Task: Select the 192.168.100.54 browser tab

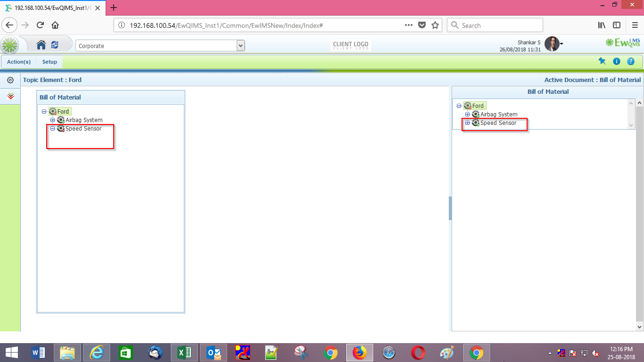Action: 53,8
